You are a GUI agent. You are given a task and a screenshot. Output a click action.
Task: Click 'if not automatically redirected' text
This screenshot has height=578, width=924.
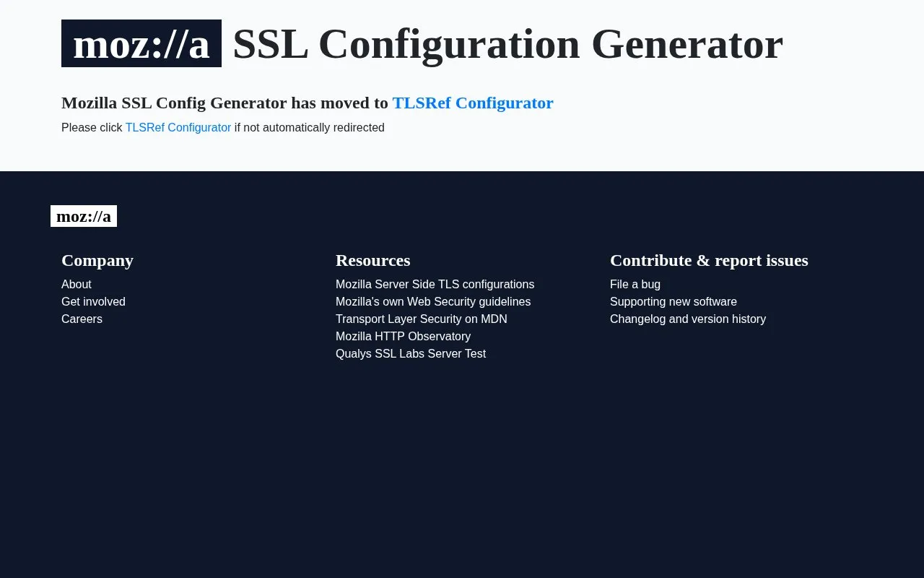pyautogui.click(x=310, y=127)
